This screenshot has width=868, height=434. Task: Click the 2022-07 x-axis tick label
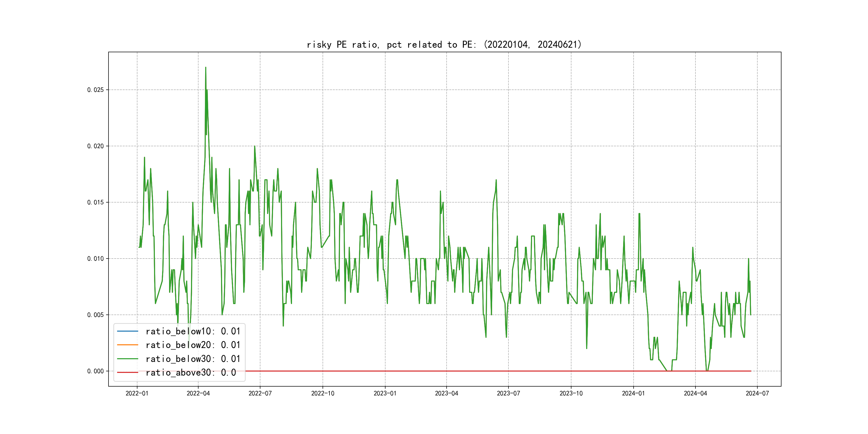(x=260, y=393)
